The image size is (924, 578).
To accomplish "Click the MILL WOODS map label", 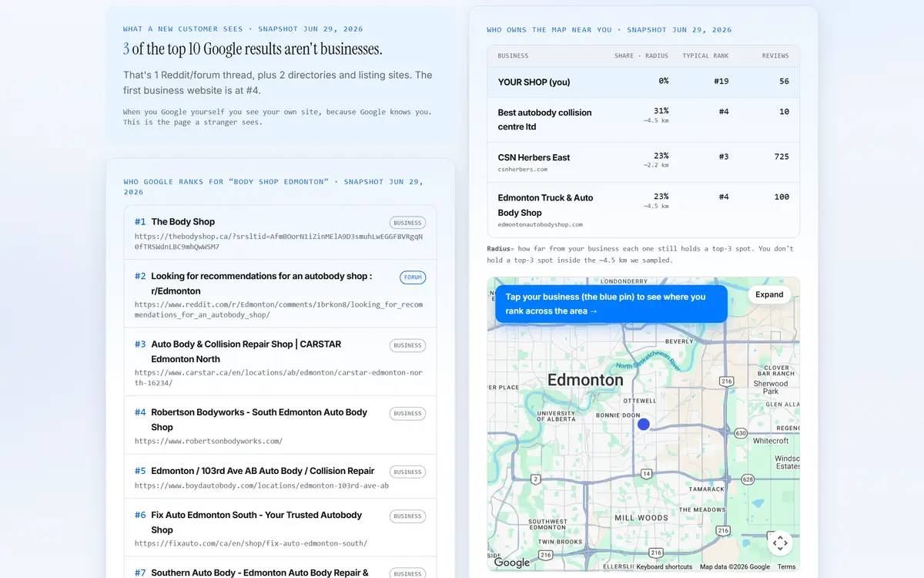I will (x=641, y=518).
